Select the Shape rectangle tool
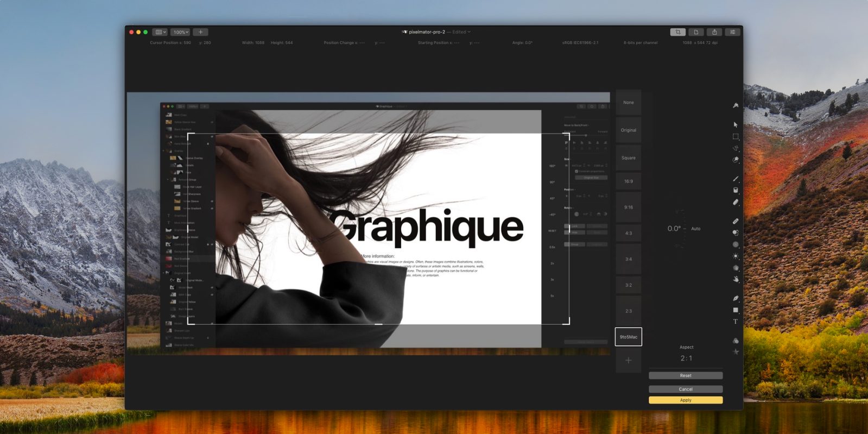This screenshot has height=434, width=868. coord(736,310)
